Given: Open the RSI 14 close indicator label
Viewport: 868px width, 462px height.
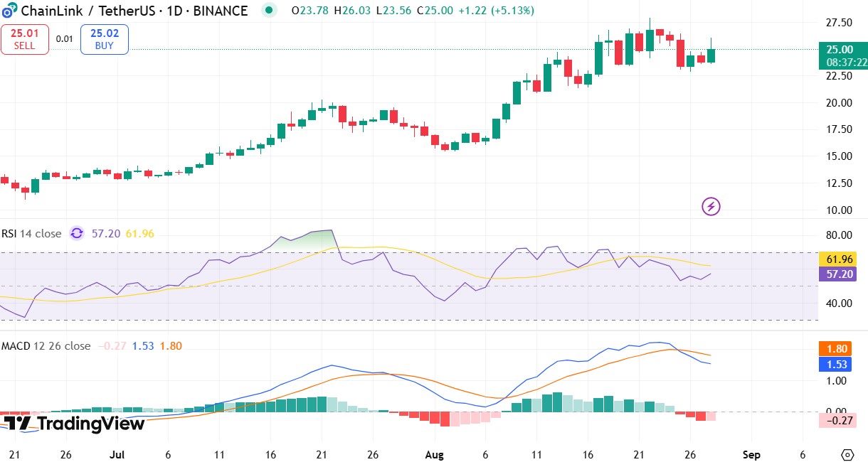Looking at the screenshot, I should coord(31,233).
